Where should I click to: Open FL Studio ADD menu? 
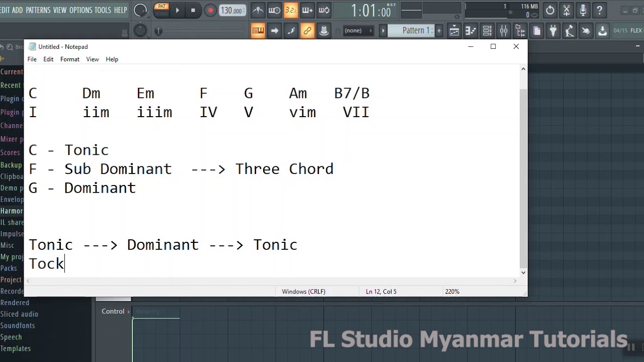point(18,10)
